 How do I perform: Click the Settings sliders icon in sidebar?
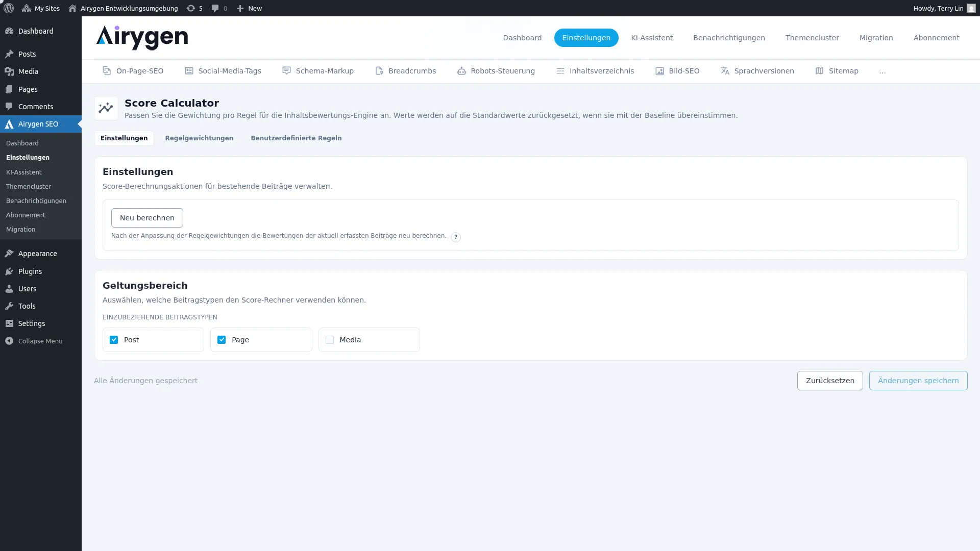tap(9, 323)
